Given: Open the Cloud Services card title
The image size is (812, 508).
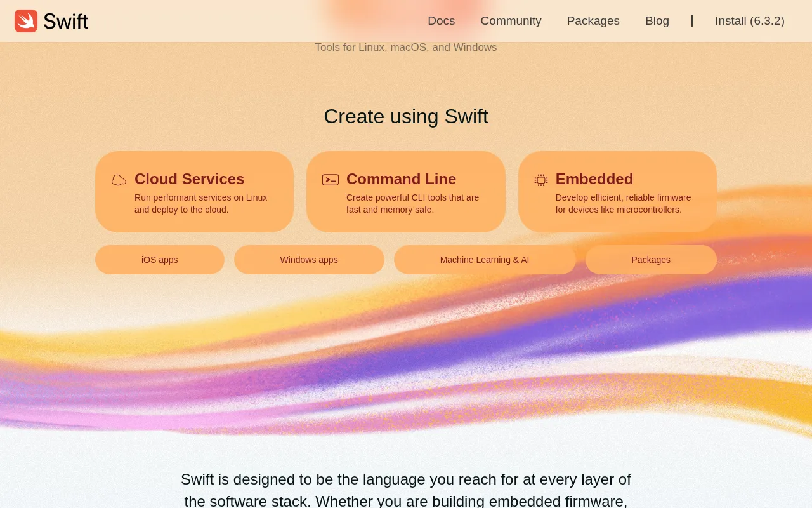Looking at the screenshot, I should 189,179.
